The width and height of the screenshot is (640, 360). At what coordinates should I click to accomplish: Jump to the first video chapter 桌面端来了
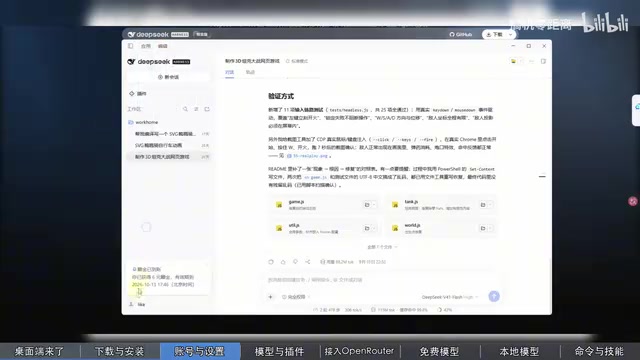tap(40, 351)
